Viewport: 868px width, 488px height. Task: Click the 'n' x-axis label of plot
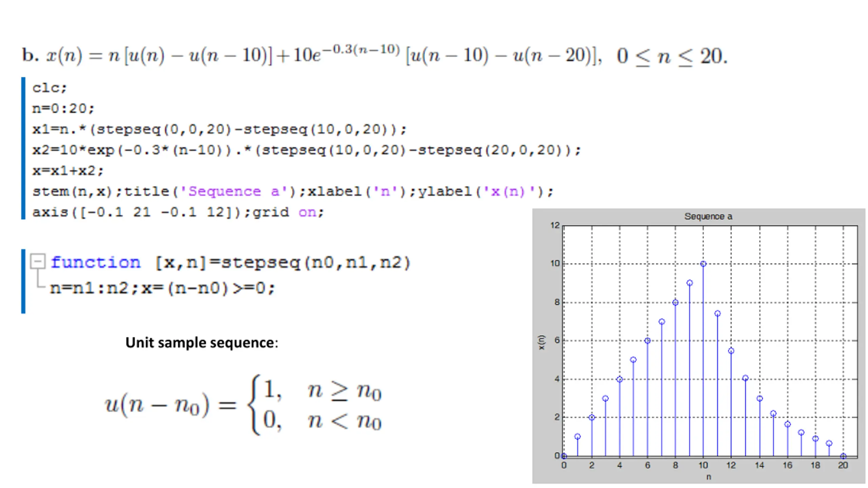(x=708, y=477)
